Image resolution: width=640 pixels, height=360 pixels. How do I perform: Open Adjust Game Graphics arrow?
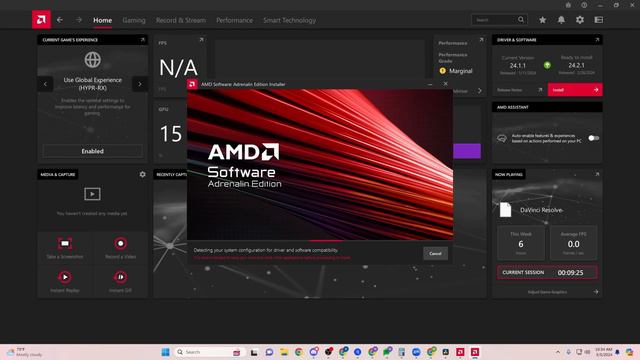click(596, 292)
